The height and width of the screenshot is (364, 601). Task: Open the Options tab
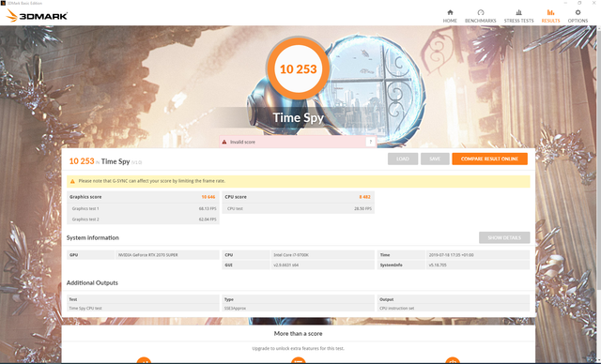coord(578,16)
